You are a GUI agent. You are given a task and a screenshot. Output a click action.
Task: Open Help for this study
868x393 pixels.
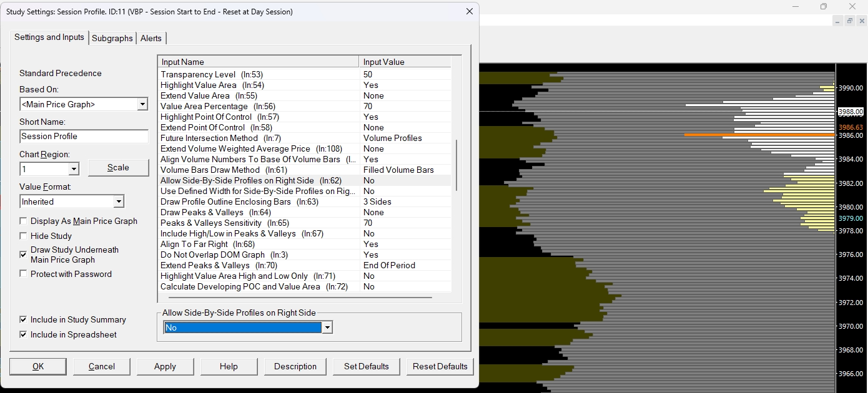[x=229, y=366]
